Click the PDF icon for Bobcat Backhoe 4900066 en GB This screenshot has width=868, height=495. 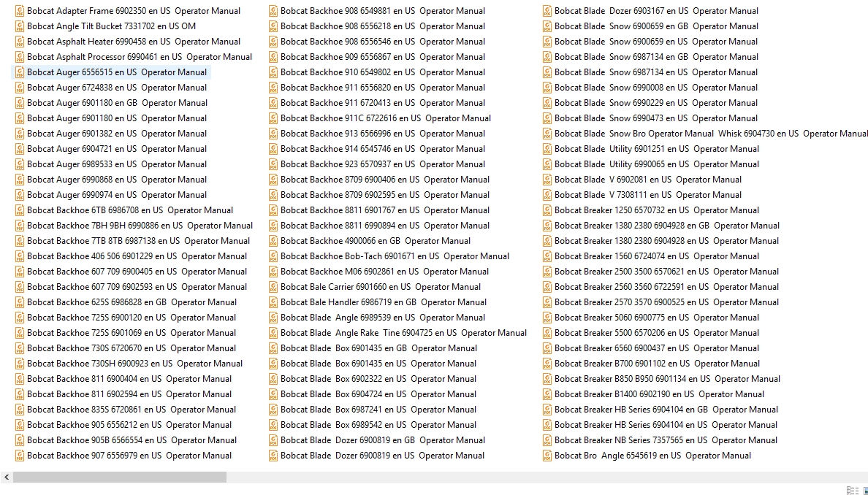273,241
